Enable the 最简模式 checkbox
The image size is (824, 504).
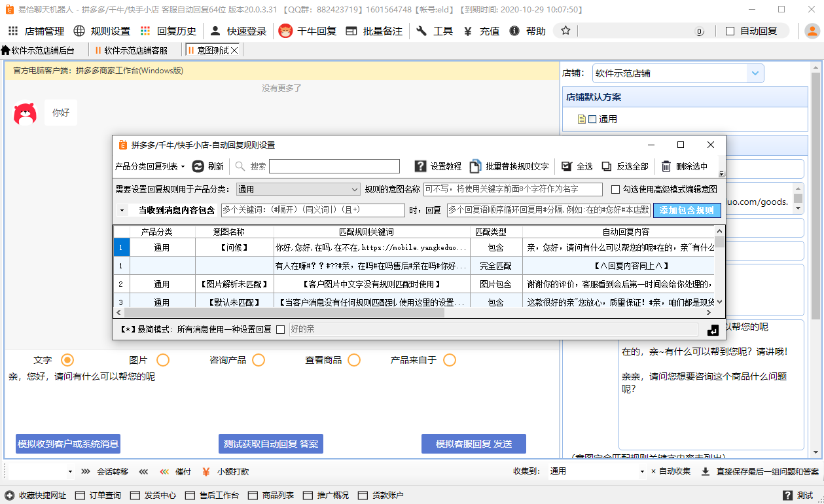point(281,329)
